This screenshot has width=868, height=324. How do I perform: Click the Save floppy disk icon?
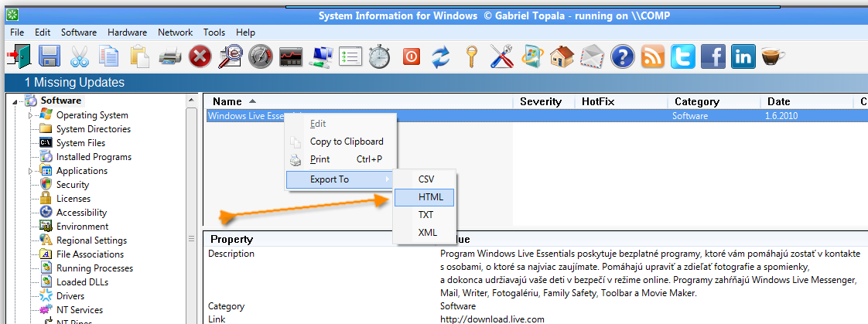coord(49,56)
